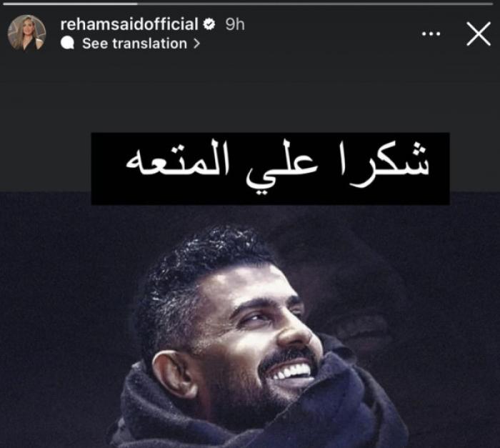Open the three-dot more options menu
Image resolution: width=500 pixels, height=448 pixels.
click(431, 34)
